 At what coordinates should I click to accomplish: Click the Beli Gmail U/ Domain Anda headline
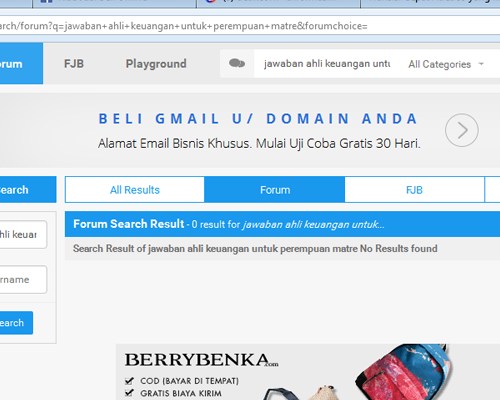coord(258,119)
